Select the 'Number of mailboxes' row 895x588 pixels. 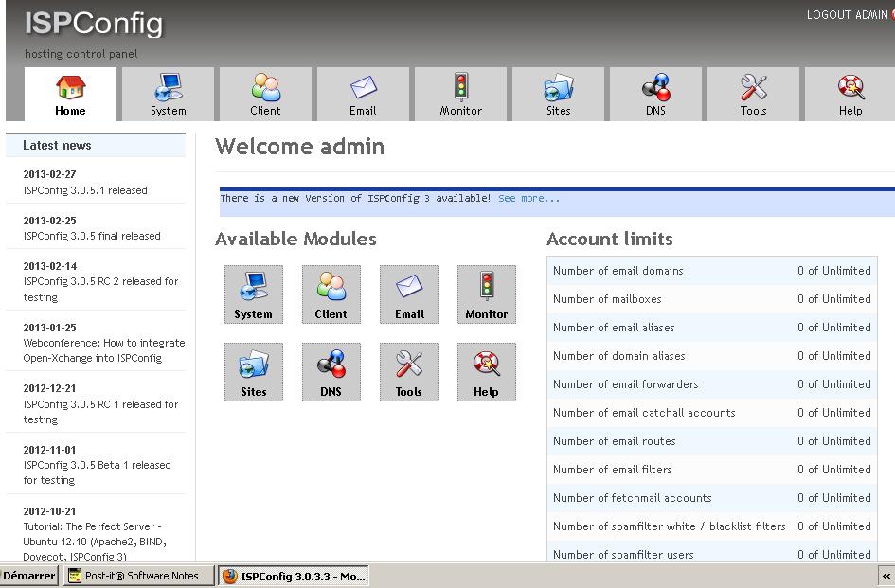pyautogui.click(x=712, y=299)
